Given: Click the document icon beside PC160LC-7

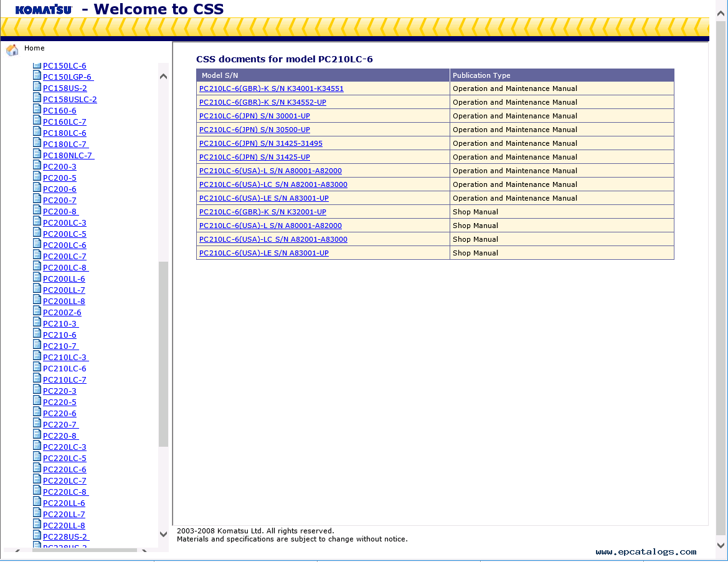Looking at the screenshot, I should pos(37,120).
